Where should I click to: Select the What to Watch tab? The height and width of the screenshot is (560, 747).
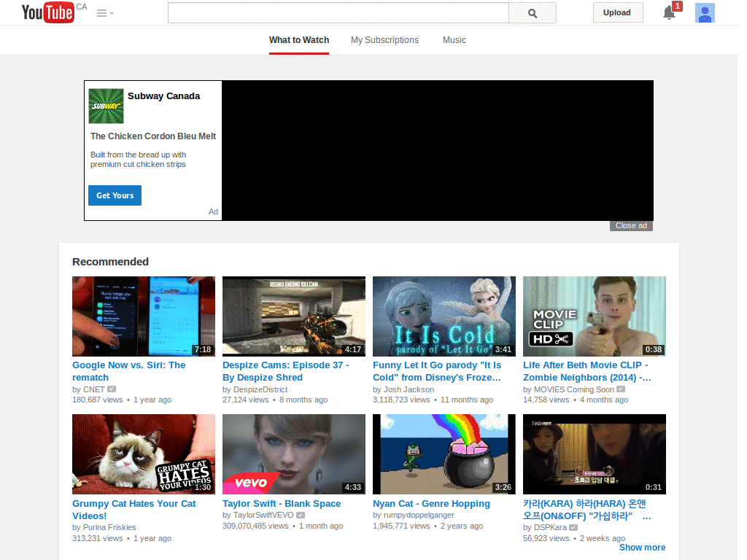(298, 40)
